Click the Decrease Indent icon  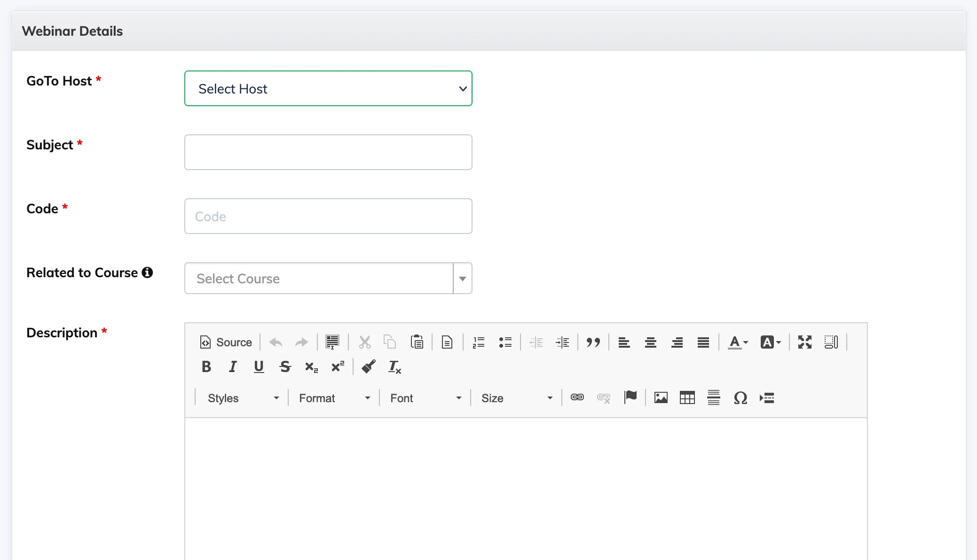[x=536, y=342]
